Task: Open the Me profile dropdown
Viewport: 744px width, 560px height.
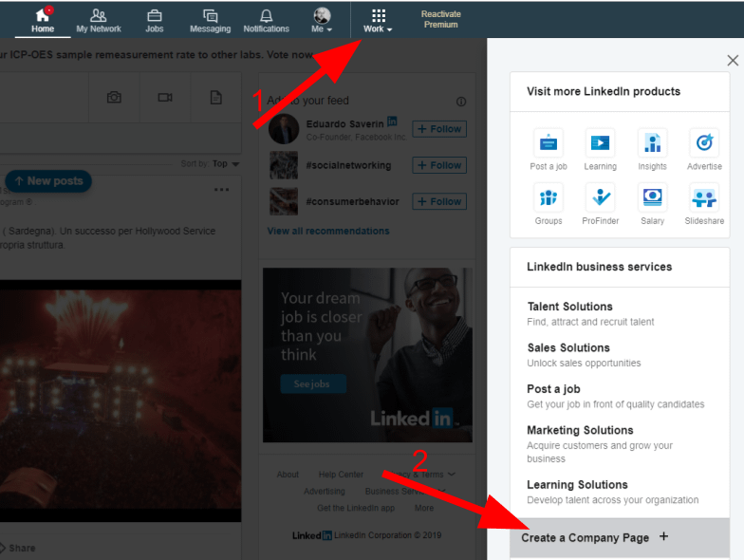Action: [322, 21]
